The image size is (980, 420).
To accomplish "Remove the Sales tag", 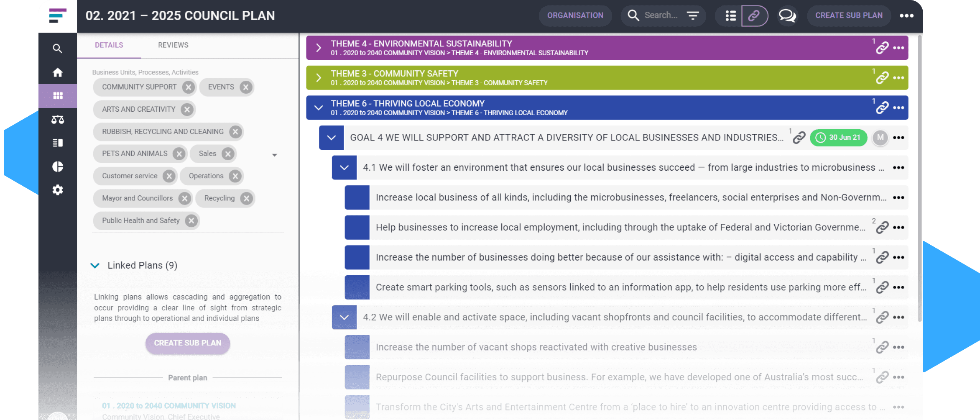I will [x=228, y=154].
